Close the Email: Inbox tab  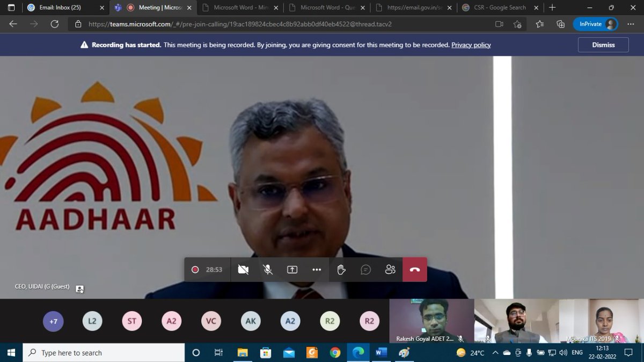[102, 8]
